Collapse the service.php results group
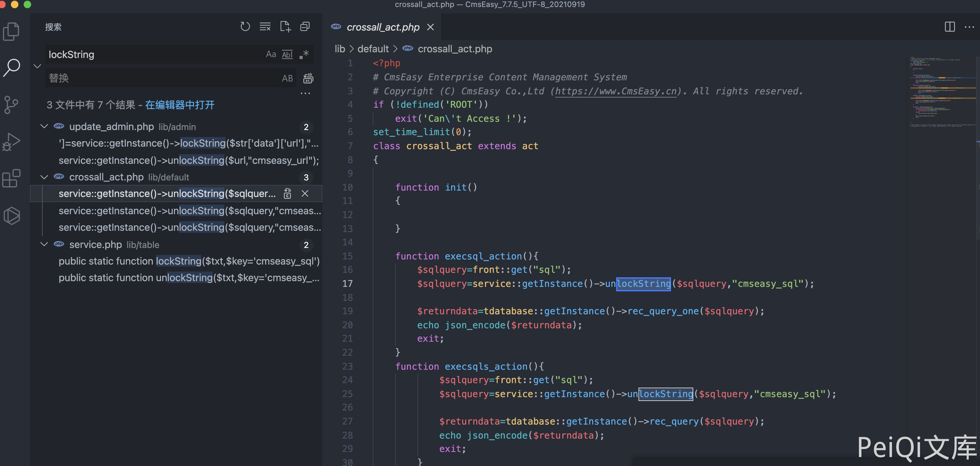 44,244
